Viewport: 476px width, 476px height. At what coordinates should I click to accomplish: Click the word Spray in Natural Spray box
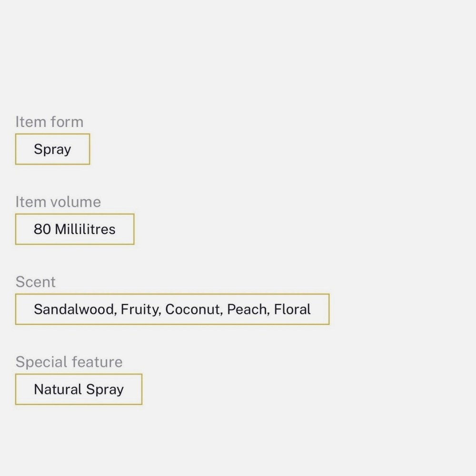tap(105, 389)
